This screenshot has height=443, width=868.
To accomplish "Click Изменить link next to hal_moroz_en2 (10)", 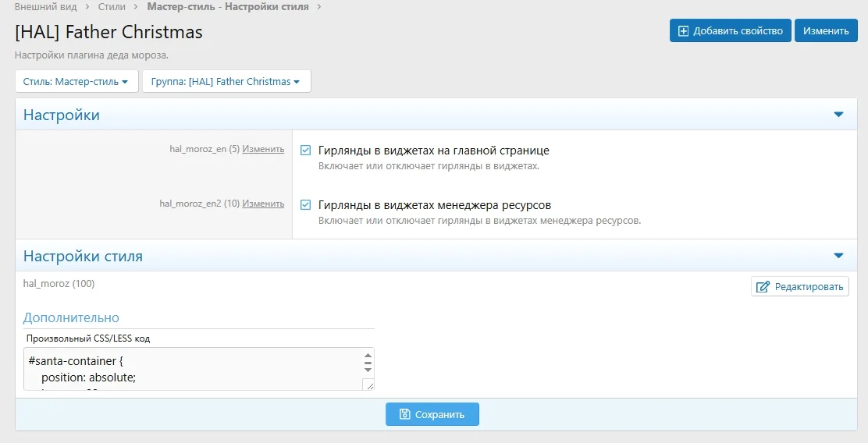I will point(263,204).
